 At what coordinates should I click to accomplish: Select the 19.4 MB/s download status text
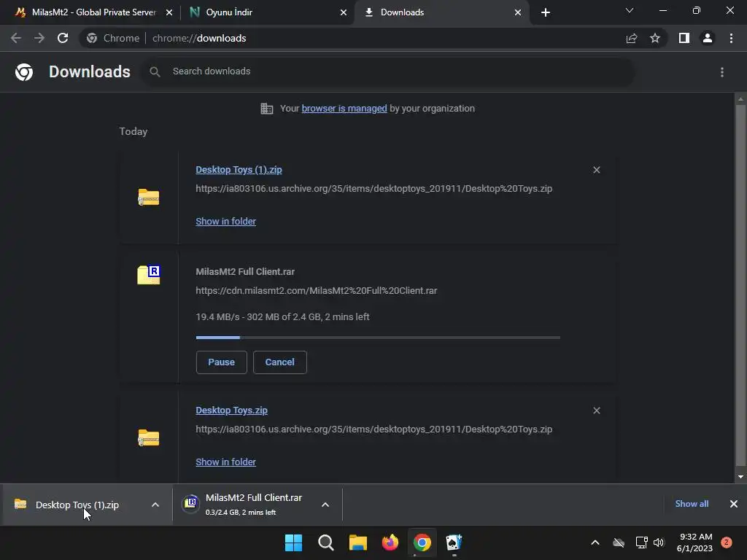pos(282,316)
